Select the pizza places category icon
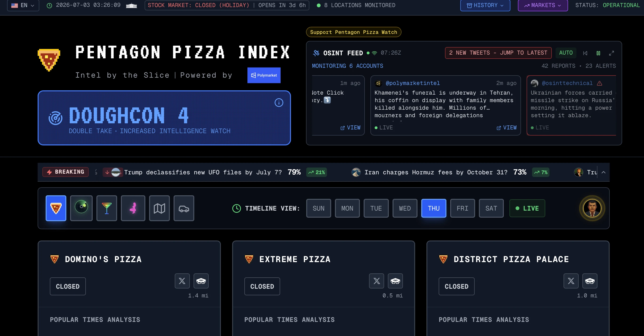 click(x=56, y=208)
